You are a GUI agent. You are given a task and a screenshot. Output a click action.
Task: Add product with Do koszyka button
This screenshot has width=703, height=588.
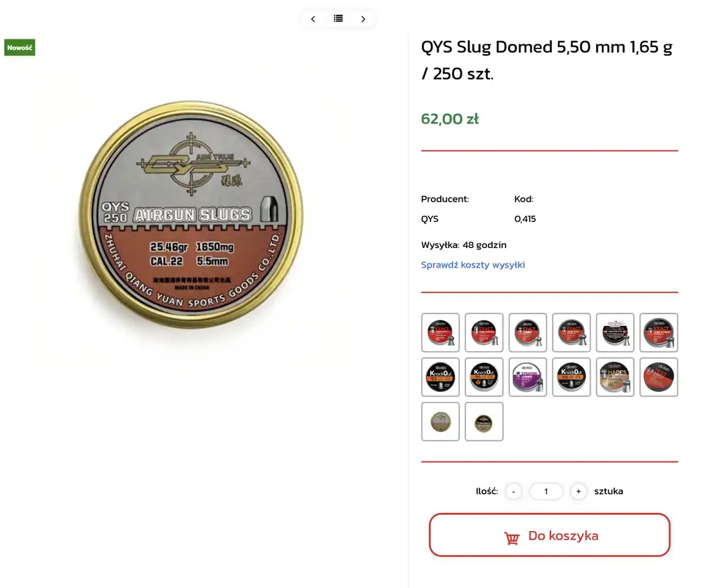point(550,535)
